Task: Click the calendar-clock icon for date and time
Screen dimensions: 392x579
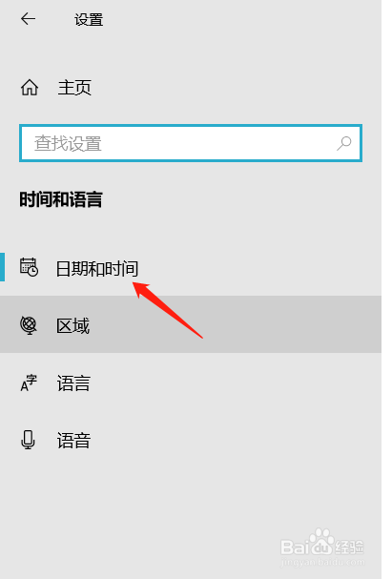Action: click(x=29, y=267)
